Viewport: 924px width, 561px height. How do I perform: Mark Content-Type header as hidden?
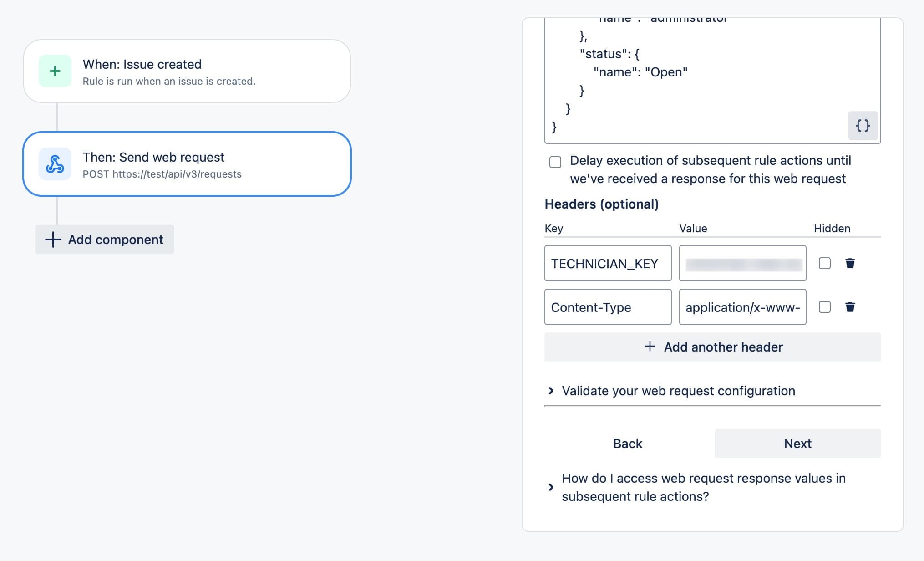(x=824, y=307)
